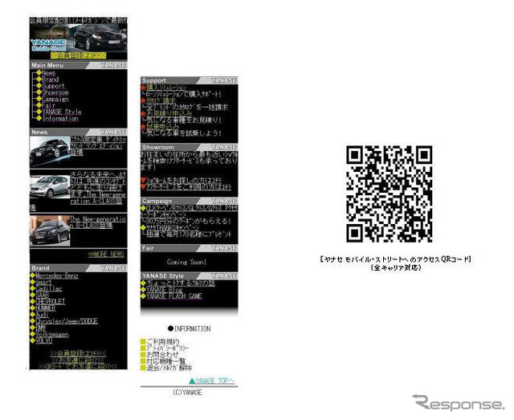Image resolution: width=514 pixels, height=420 pixels.
Task: Click the yellow diamond beside Information menu item
Action: 39,118
